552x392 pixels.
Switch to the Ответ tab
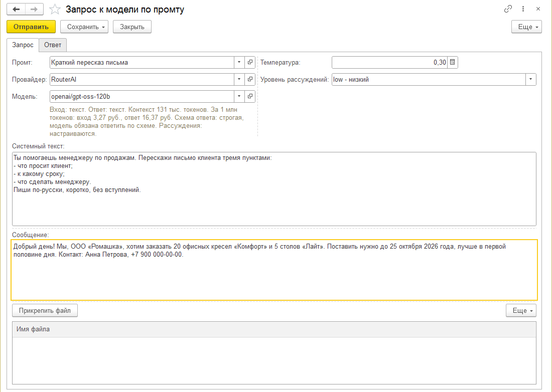point(53,45)
